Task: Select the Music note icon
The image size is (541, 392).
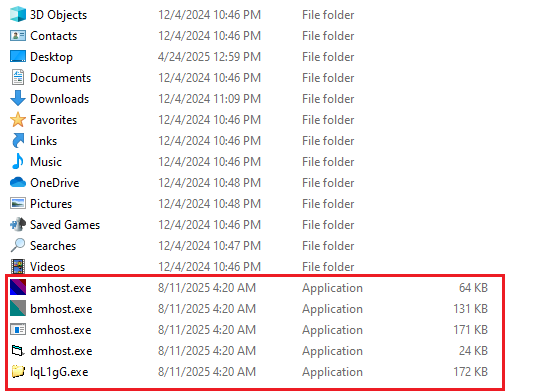Action: click(x=18, y=161)
